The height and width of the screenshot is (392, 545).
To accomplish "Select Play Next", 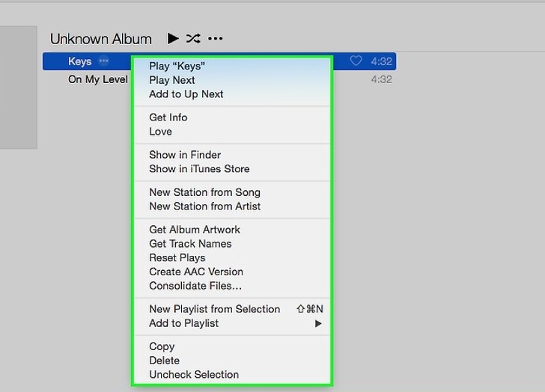I will pyautogui.click(x=232, y=80).
